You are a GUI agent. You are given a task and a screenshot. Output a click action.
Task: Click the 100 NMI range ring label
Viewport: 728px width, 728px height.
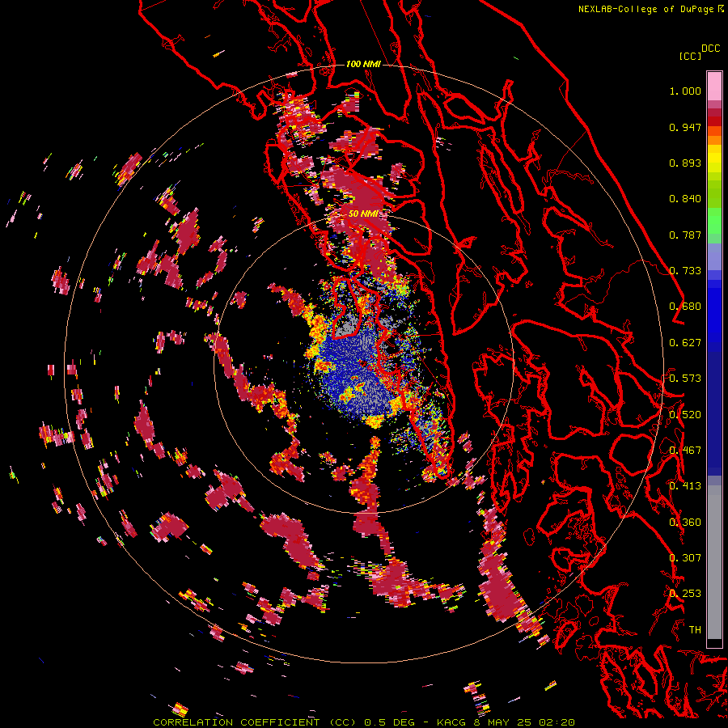pos(363,64)
